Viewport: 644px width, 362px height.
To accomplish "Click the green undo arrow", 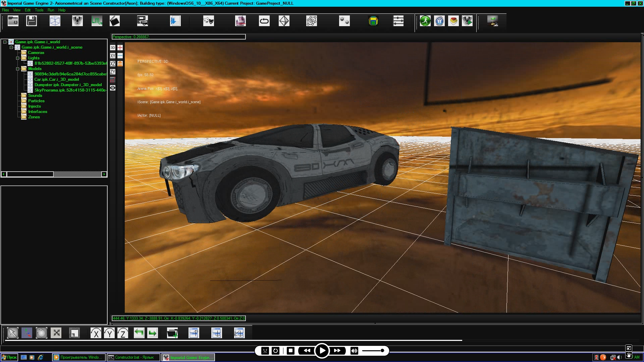I will coord(139,333).
